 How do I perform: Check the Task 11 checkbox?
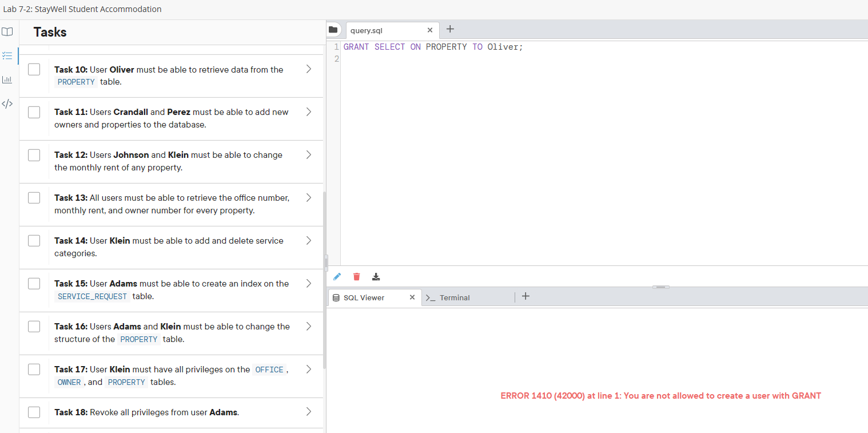[x=34, y=112]
